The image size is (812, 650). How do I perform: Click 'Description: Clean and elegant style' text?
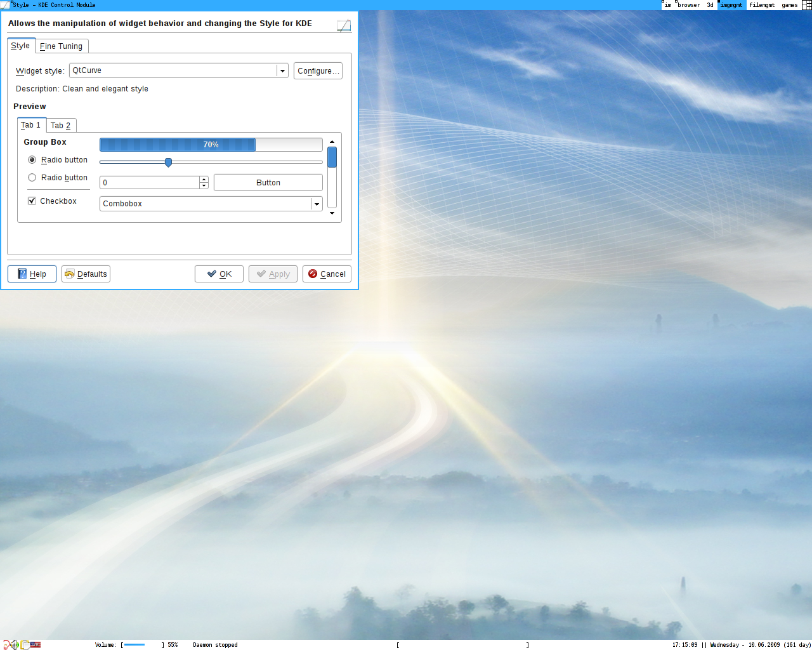[x=82, y=89]
